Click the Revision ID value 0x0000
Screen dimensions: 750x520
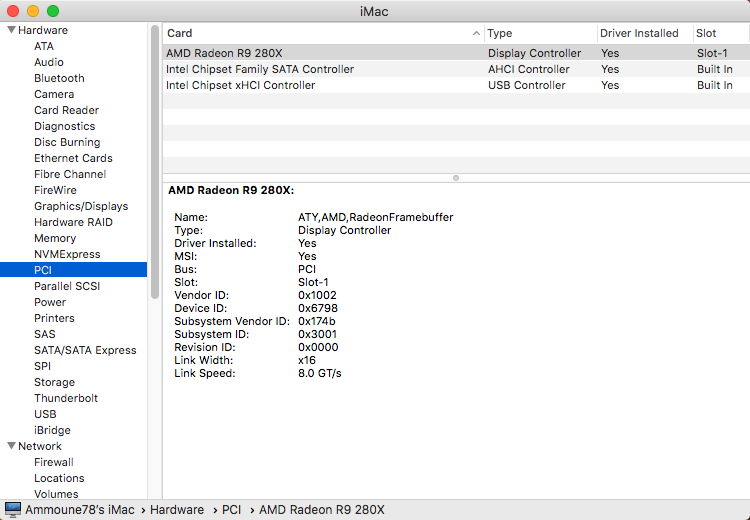click(318, 347)
